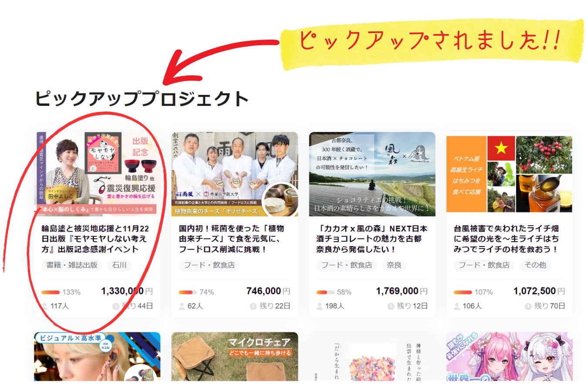This screenshot has width=588, height=392.
Task: Open the ビジュアル×高水準 project thumbnail
Action: [x=97, y=356]
